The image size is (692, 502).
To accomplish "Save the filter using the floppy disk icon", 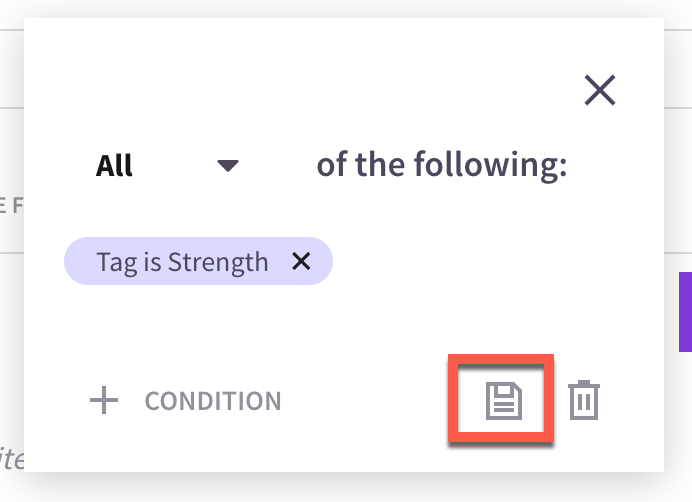I will [504, 400].
